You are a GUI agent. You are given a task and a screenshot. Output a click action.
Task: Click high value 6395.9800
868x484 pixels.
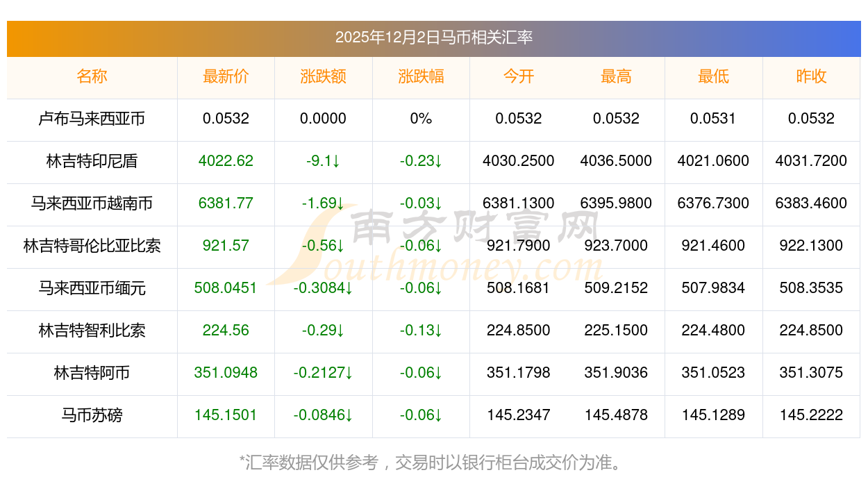pos(616,203)
